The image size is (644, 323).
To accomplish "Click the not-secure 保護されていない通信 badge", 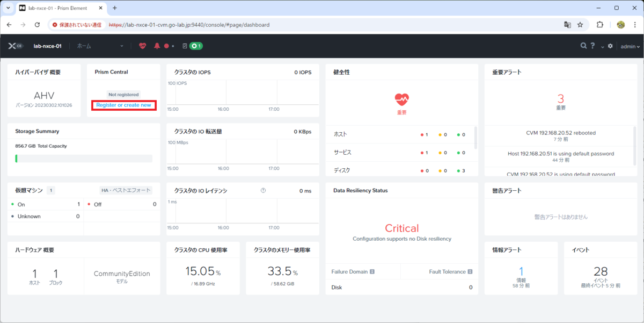I will point(77,25).
